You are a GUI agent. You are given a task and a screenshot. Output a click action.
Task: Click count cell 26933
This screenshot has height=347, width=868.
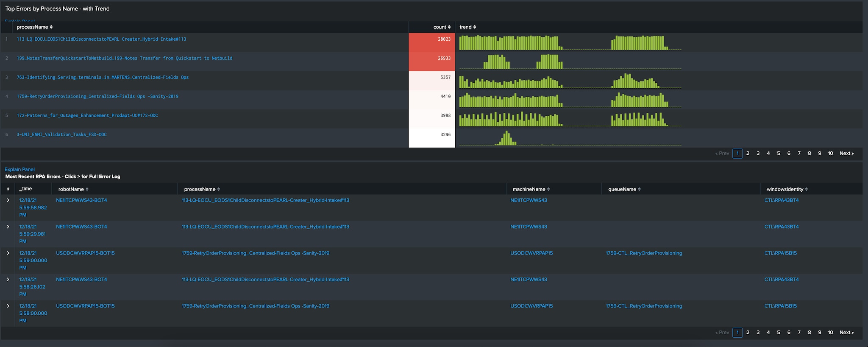point(432,62)
